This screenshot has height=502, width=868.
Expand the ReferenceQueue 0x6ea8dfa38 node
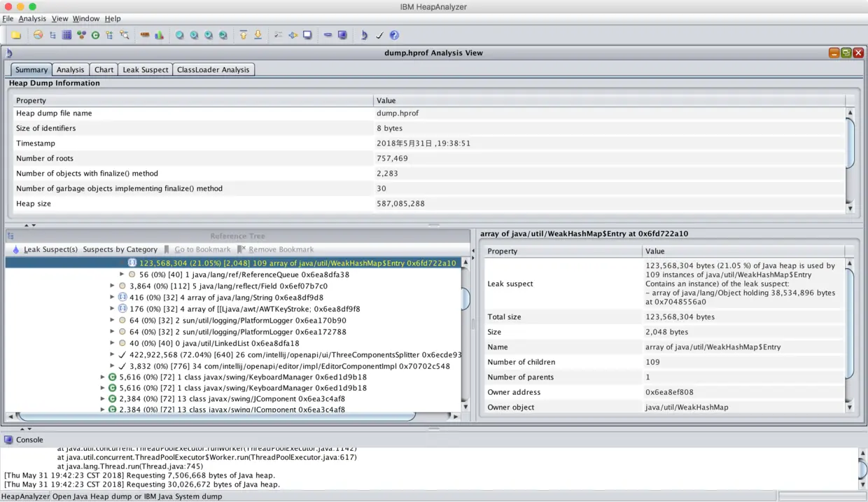[122, 274]
